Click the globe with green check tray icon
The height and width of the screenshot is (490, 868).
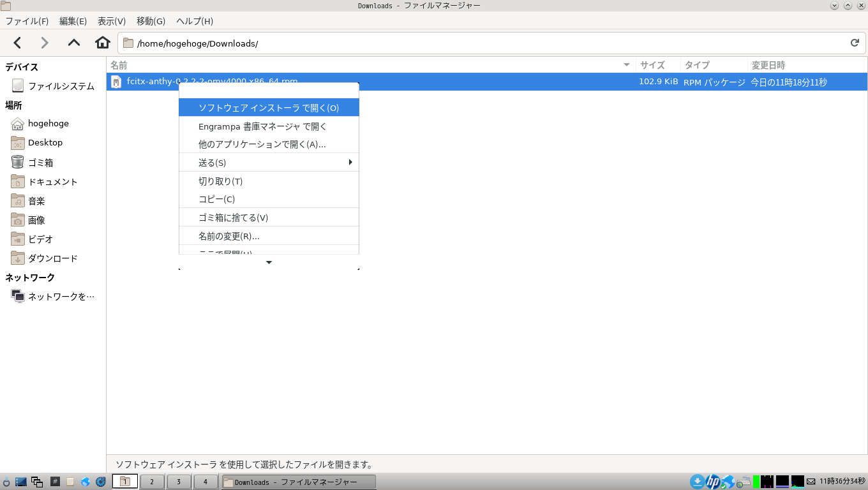tap(728, 482)
